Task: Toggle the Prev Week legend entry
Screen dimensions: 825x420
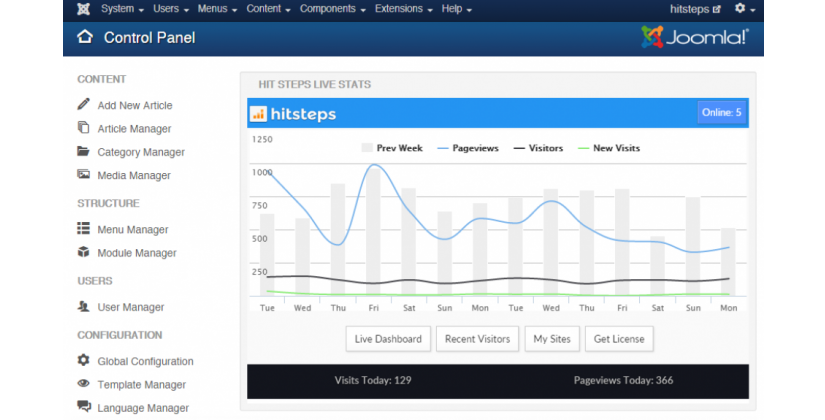Action: (392, 148)
